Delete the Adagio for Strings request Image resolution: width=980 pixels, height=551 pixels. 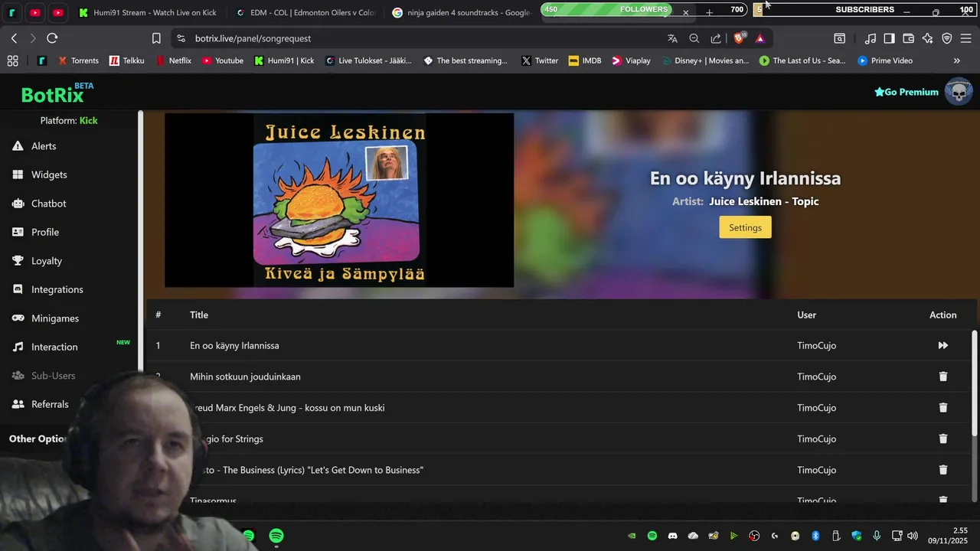(942, 439)
